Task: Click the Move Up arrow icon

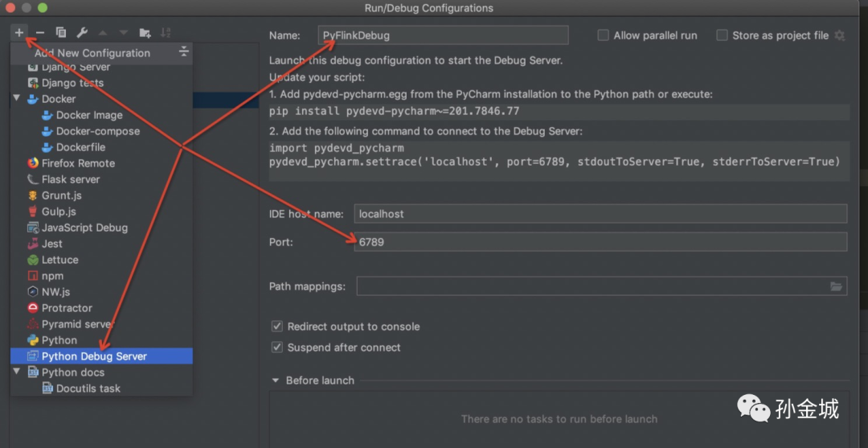Action: tap(102, 33)
